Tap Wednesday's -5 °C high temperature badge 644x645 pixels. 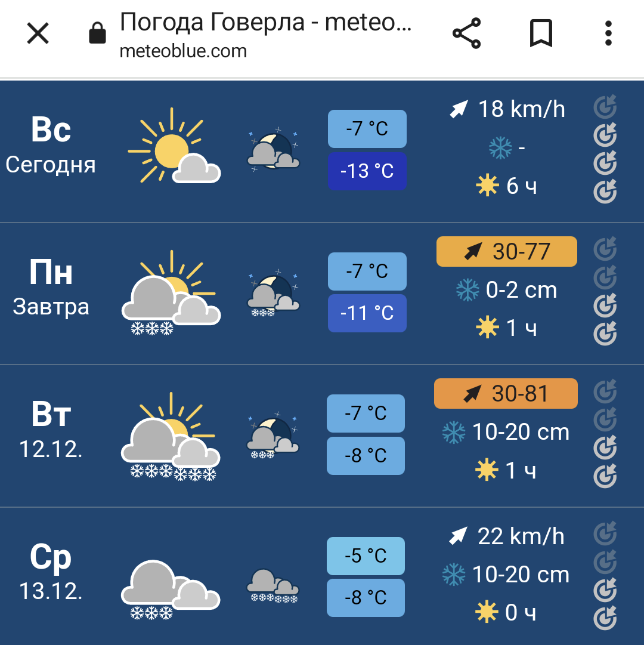(x=366, y=555)
